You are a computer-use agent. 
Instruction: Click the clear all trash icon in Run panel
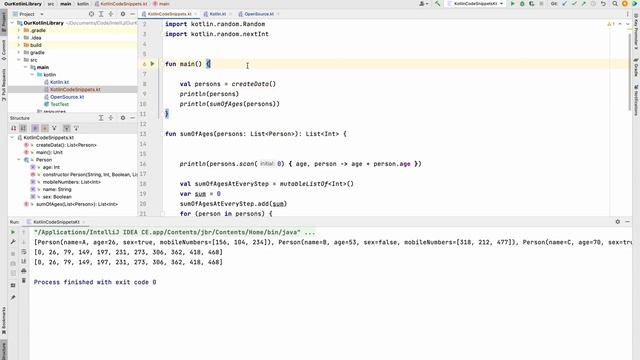pos(24,281)
